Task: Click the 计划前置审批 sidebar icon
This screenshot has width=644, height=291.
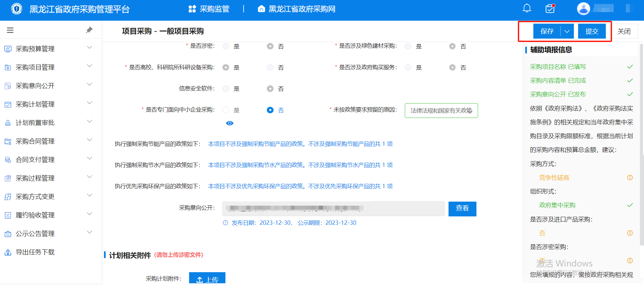Action: 8,123
